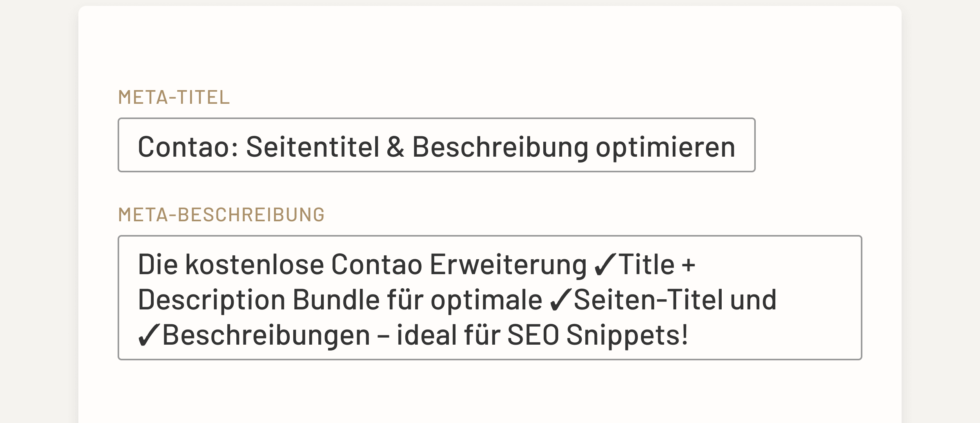
Task: Click "SEO Snippets!" at the description end
Action: (x=597, y=335)
